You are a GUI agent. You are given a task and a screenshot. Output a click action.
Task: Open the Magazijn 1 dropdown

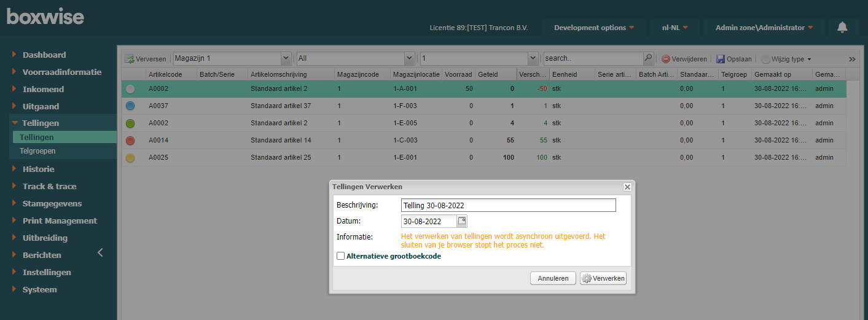pyautogui.click(x=286, y=58)
